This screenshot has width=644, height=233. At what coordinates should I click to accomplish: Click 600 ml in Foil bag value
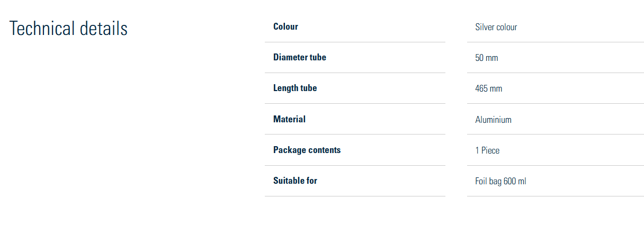tap(515, 181)
